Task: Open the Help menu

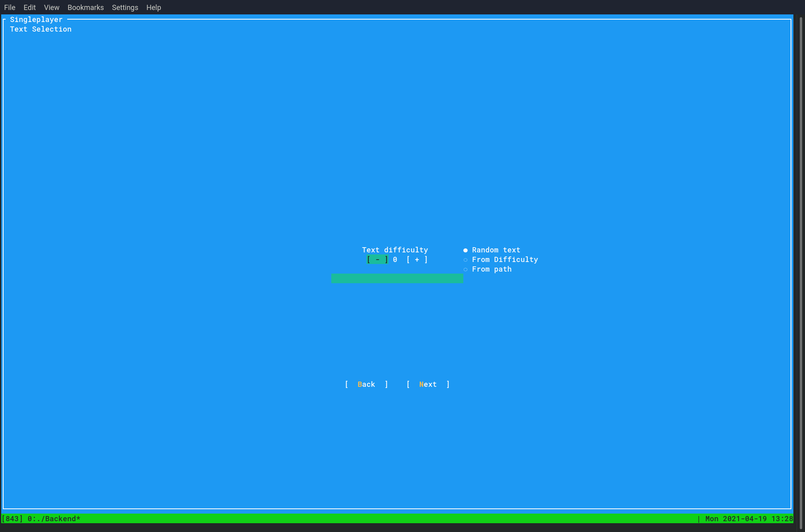Action: [x=154, y=8]
